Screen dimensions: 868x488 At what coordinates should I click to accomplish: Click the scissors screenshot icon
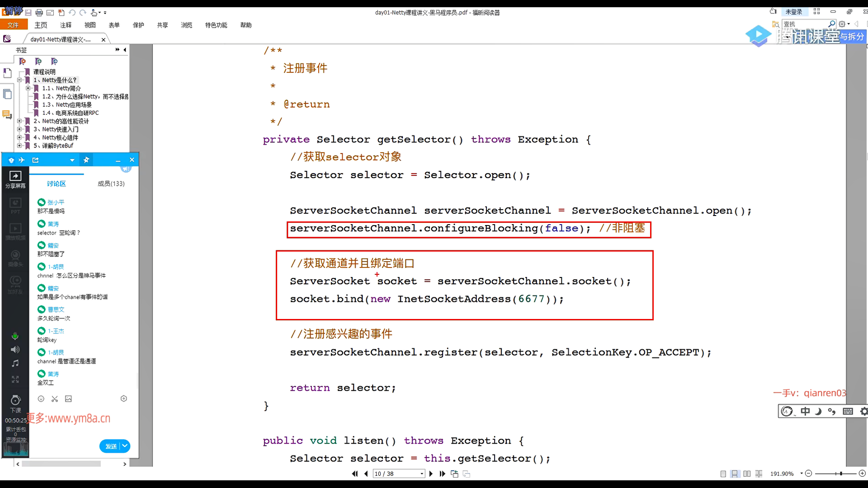click(x=55, y=399)
